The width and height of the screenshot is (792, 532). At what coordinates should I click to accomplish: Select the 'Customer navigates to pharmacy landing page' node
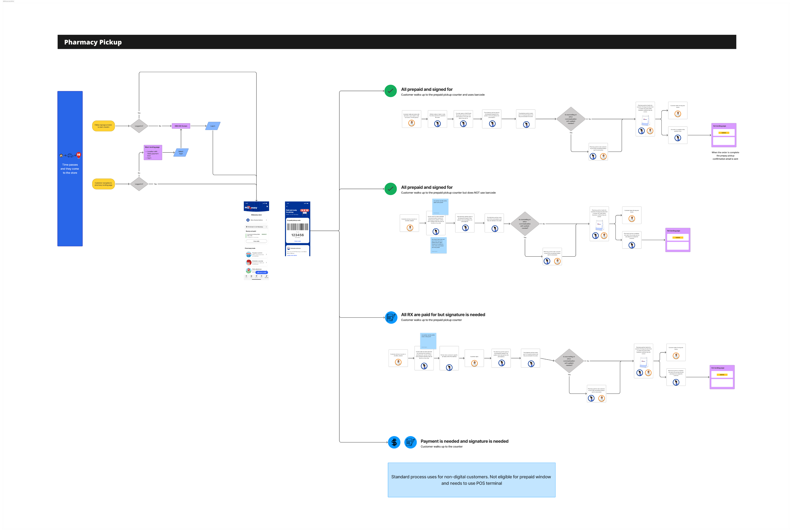click(103, 184)
